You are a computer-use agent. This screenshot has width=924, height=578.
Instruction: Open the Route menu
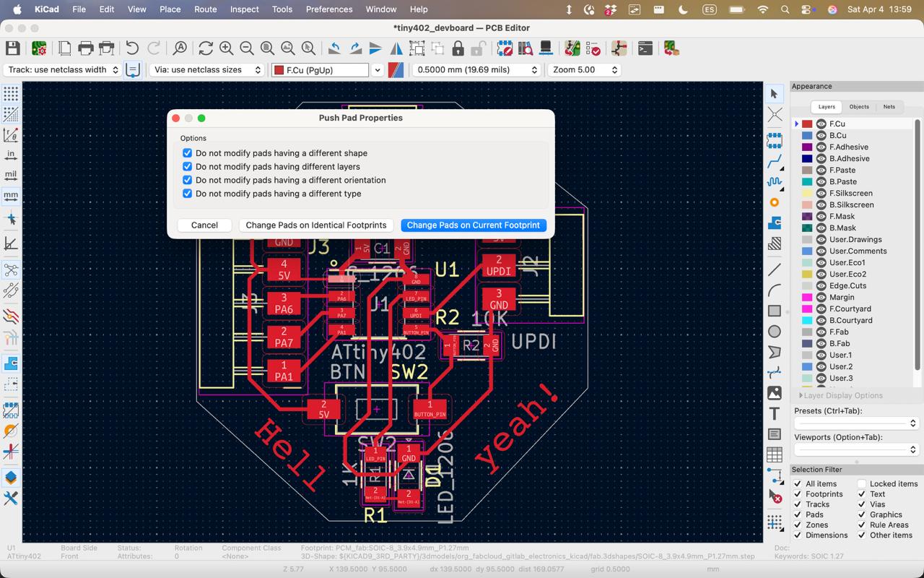[x=205, y=9]
